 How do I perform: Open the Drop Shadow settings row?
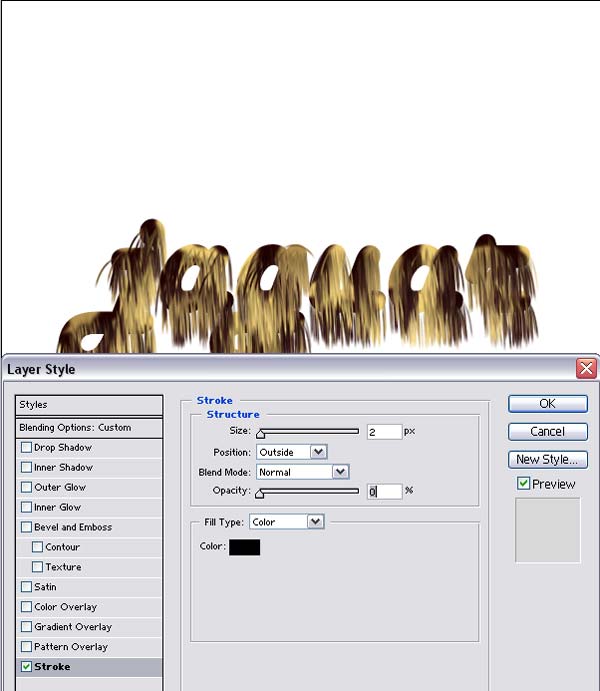point(89,447)
